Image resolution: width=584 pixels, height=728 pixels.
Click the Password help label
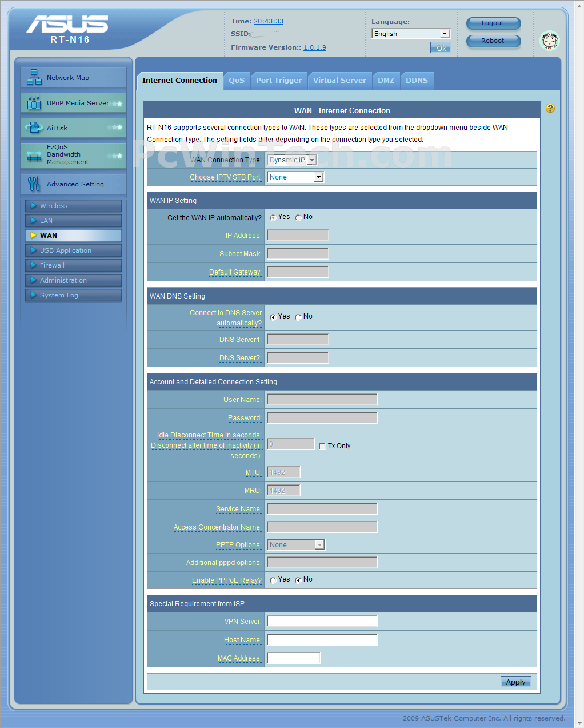[245, 418]
